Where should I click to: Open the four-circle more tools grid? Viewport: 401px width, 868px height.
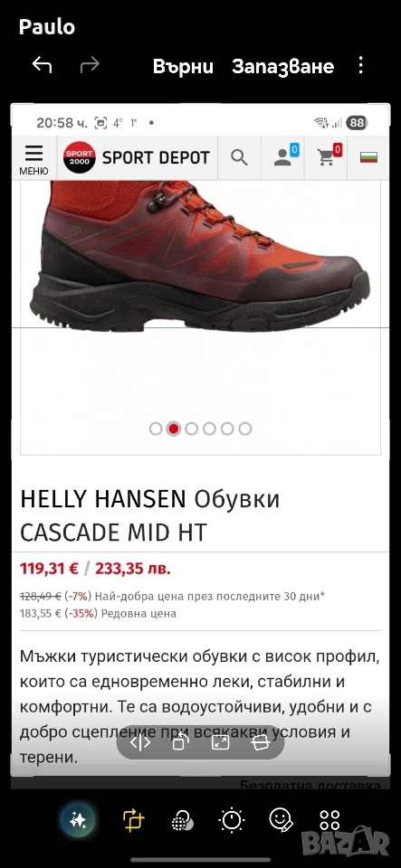click(330, 819)
